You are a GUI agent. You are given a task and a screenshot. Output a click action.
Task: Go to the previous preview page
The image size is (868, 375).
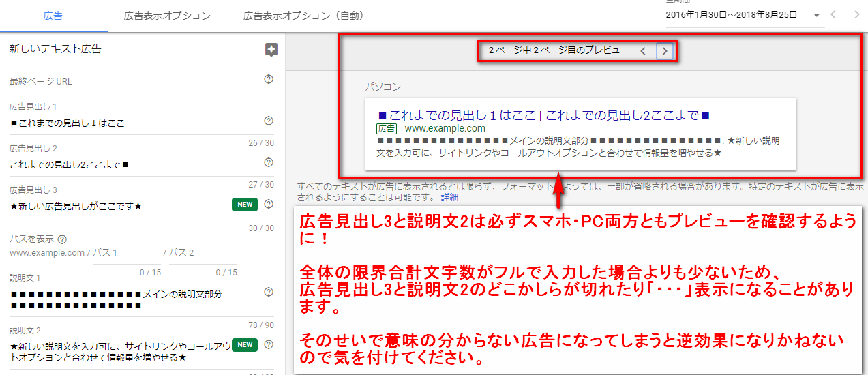tap(643, 50)
